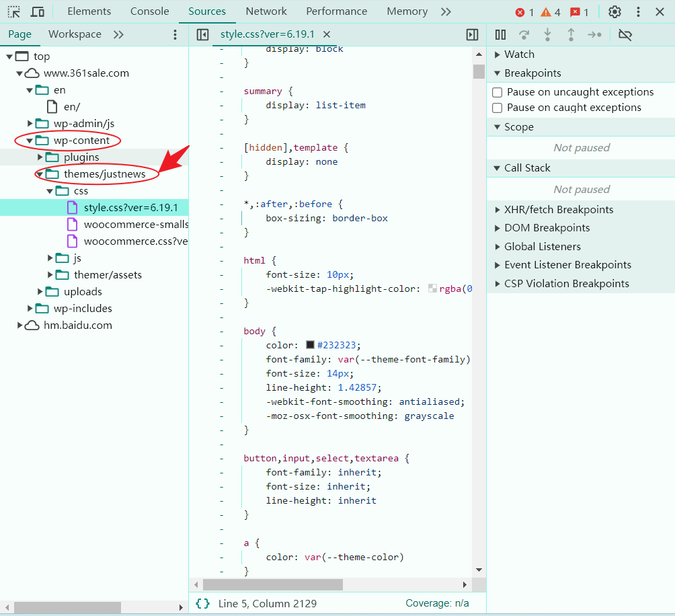Step into next function call

pyautogui.click(x=547, y=34)
